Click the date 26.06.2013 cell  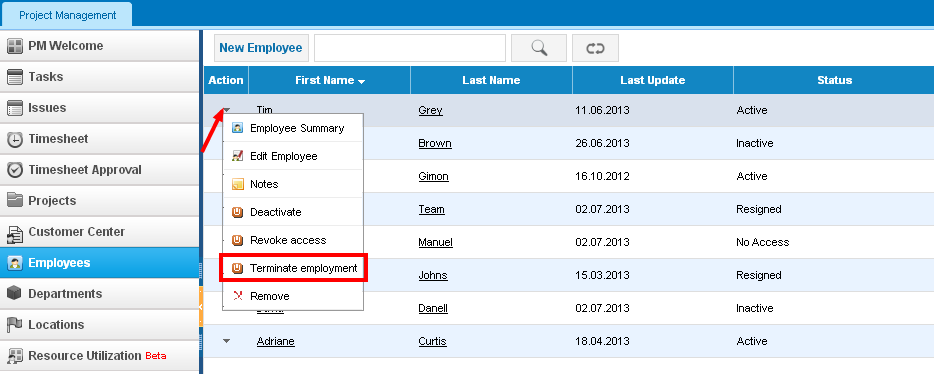[602, 144]
